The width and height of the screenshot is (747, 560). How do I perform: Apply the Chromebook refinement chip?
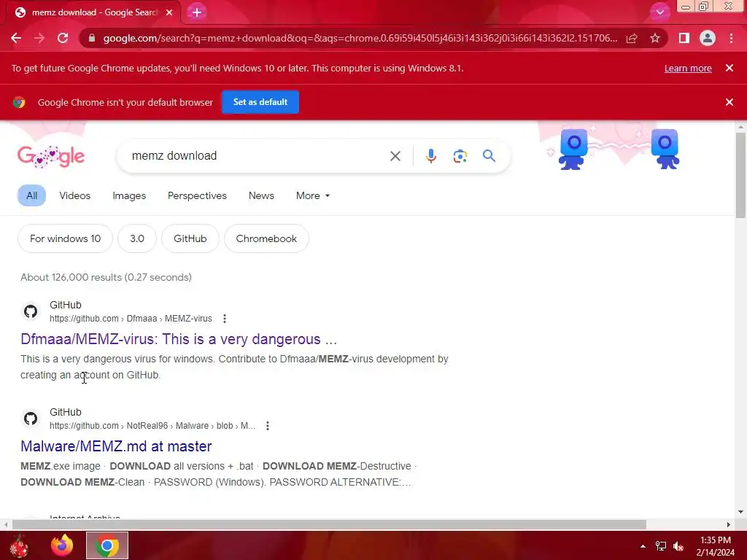coord(266,238)
